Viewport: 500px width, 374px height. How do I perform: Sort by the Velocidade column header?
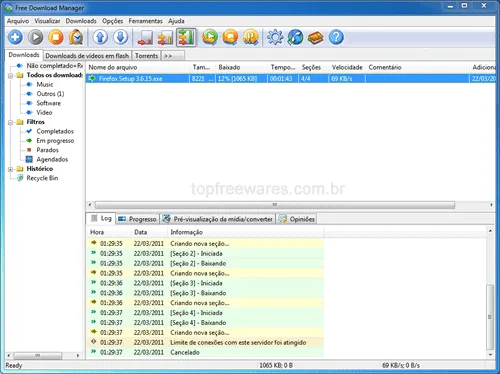(x=347, y=67)
